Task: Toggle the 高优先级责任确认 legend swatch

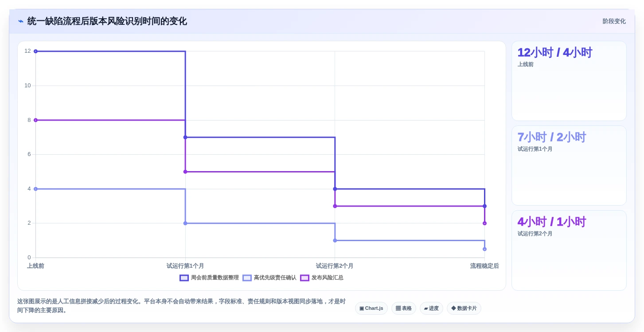Action: 247,278
